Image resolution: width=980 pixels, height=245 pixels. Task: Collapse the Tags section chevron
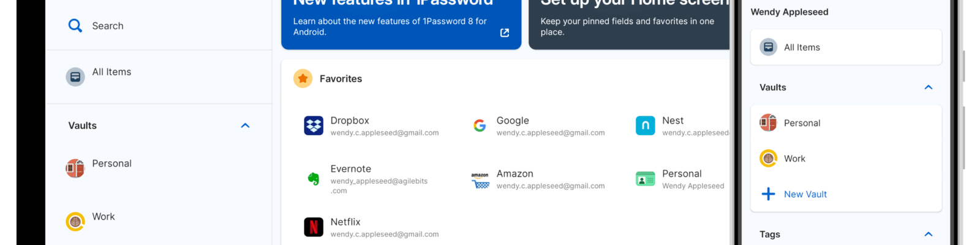pyautogui.click(x=929, y=234)
